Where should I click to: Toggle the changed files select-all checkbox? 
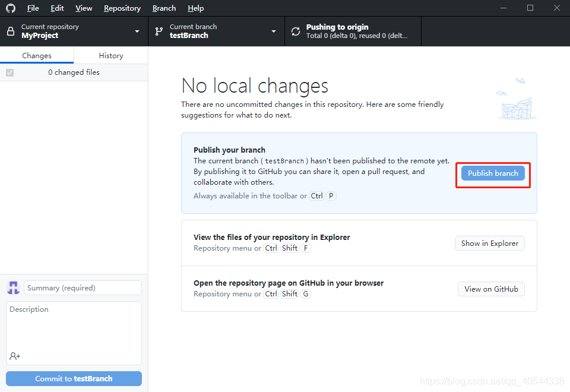10,72
